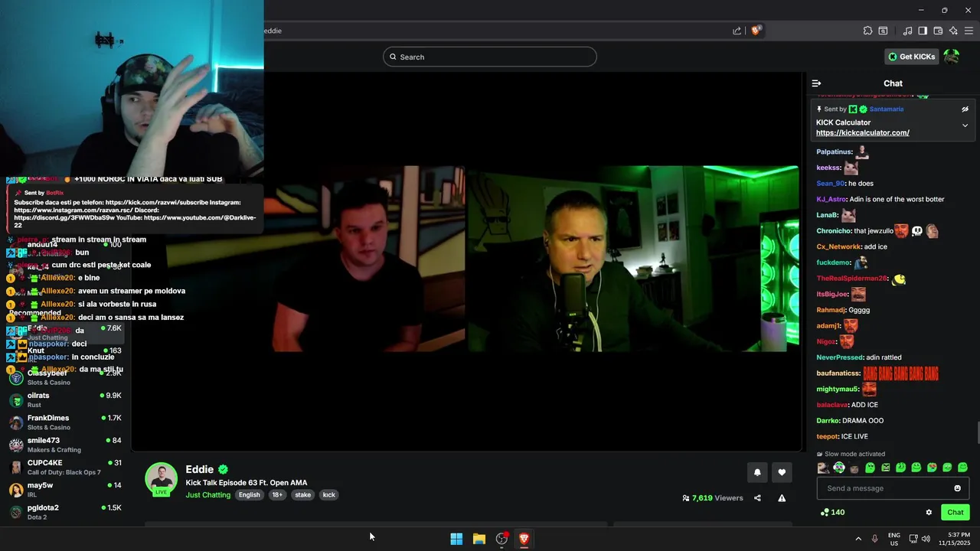
Task: Show hidden system tray icons
Action: tap(858, 539)
